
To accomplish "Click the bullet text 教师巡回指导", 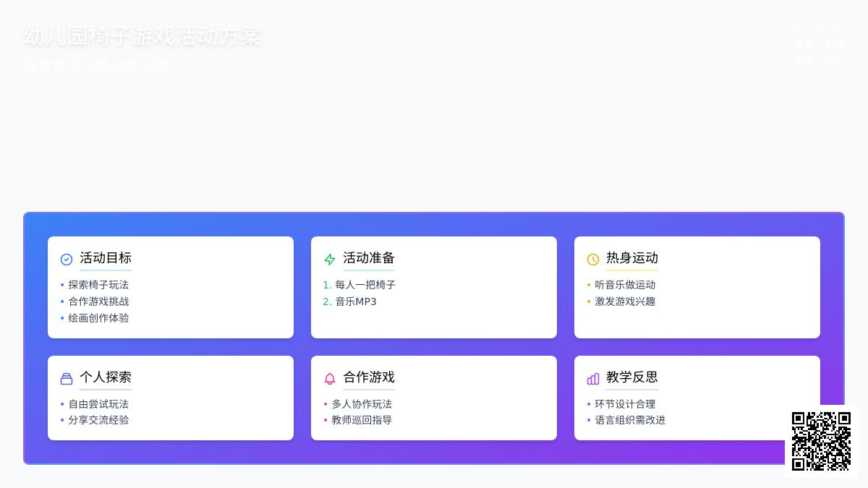I will [362, 420].
